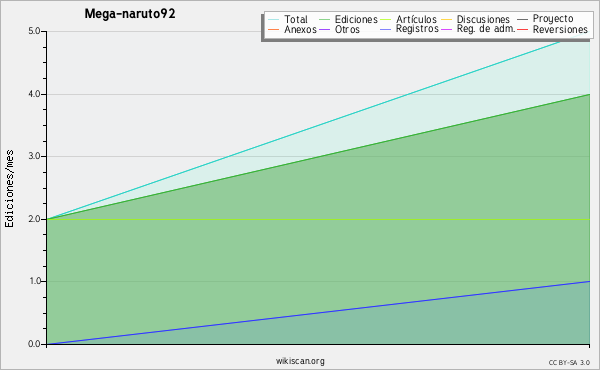Click the wikiscan.org label below chart
Image resolution: width=600 pixels, height=370 pixels.
(300, 361)
